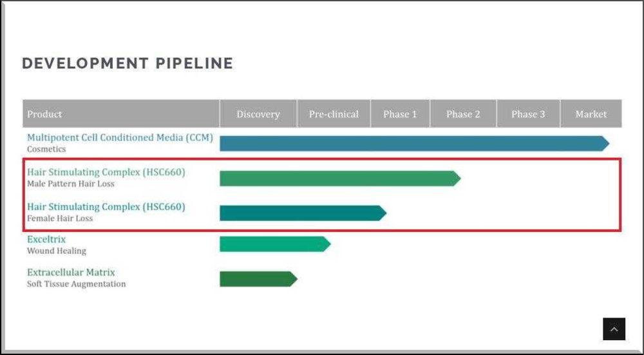Click the Product column header
Screen dimensions: 644x355
(44, 114)
